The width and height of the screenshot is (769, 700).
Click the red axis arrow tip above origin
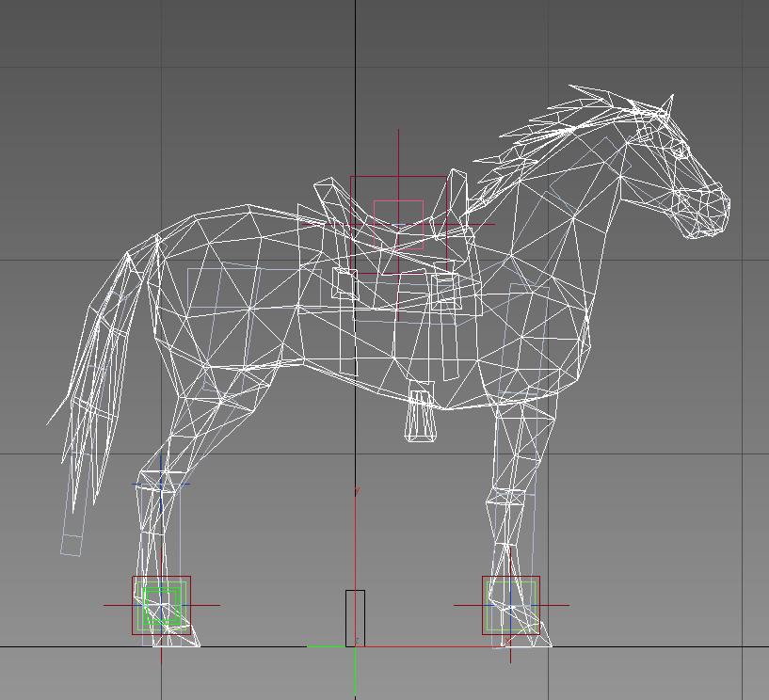[356, 491]
